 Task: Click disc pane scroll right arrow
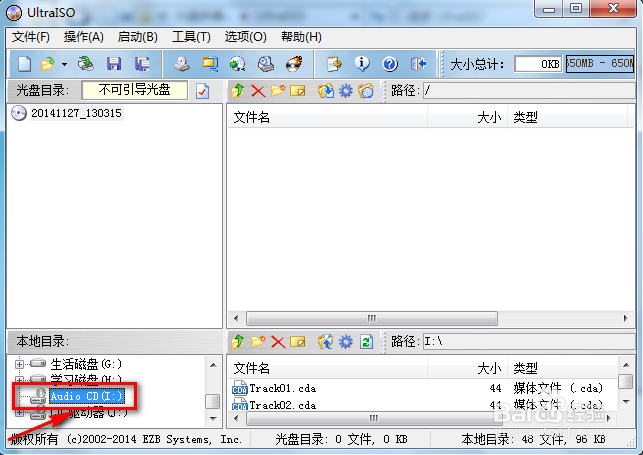click(x=625, y=318)
